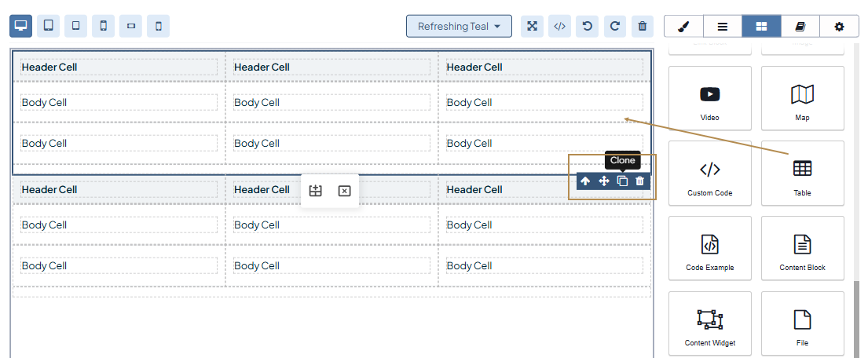Open the view code panel
The width and height of the screenshot is (868, 358).
click(x=559, y=26)
